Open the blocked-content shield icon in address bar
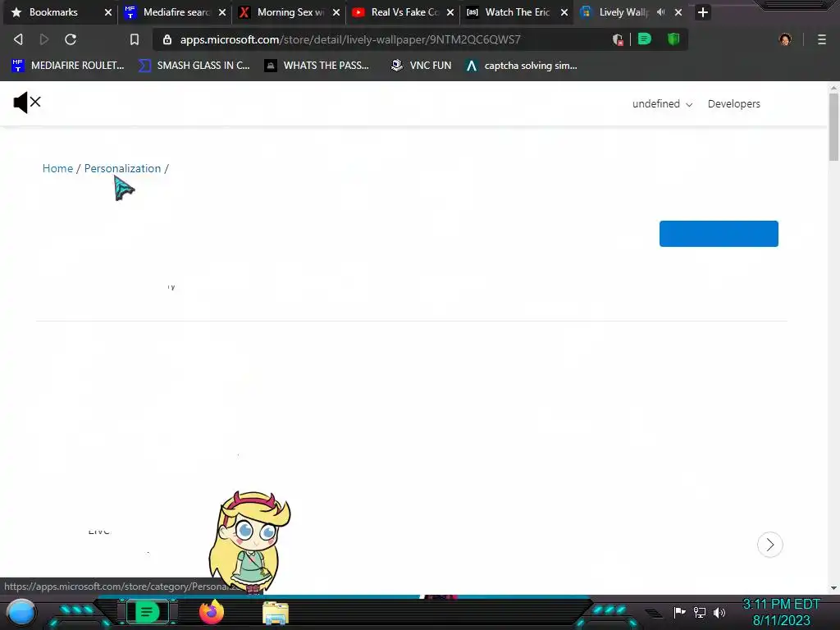 618,39
